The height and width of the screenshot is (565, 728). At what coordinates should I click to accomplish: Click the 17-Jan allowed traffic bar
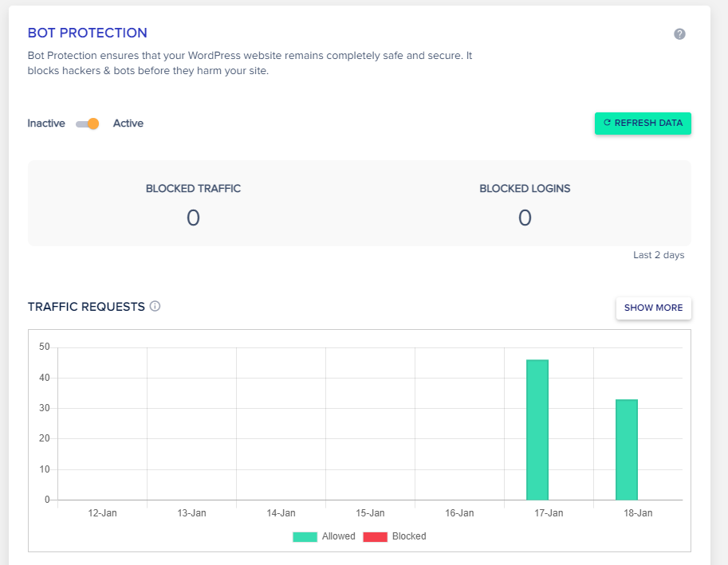537,430
